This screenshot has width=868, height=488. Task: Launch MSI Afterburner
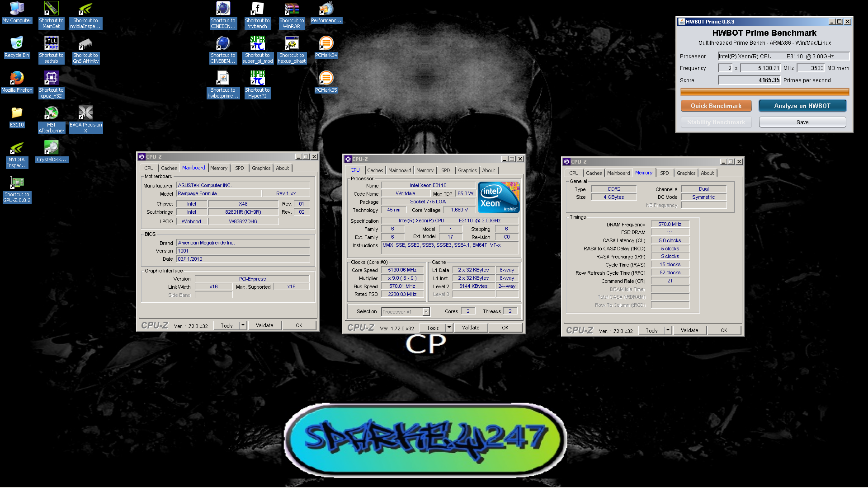51,119
